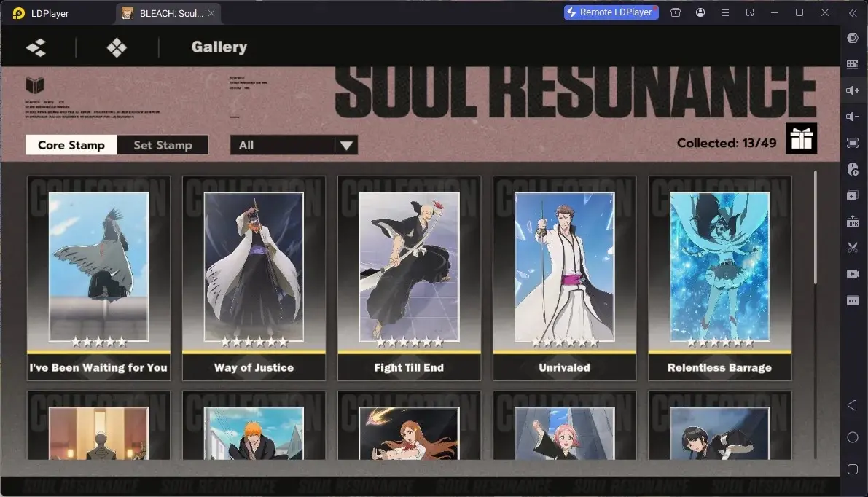Click the volume up icon in LDPlayer sidebar
Viewport: 868px width, 497px height.
click(853, 90)
